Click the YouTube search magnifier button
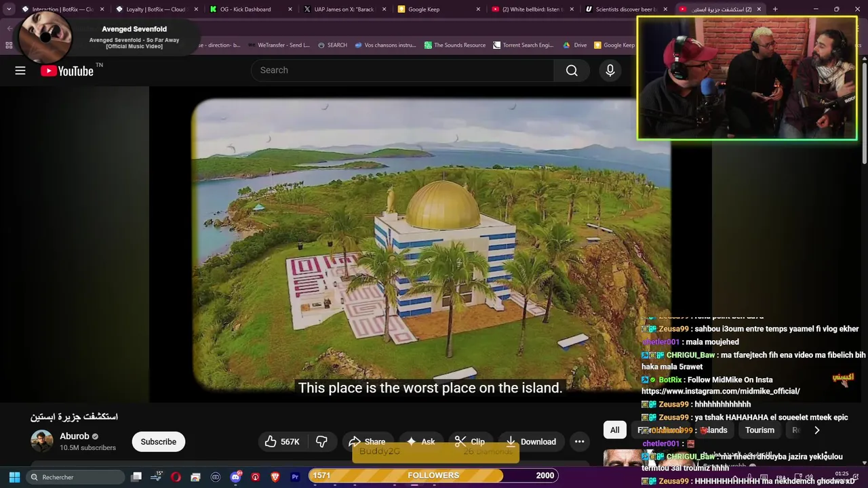 pos(572,70)
